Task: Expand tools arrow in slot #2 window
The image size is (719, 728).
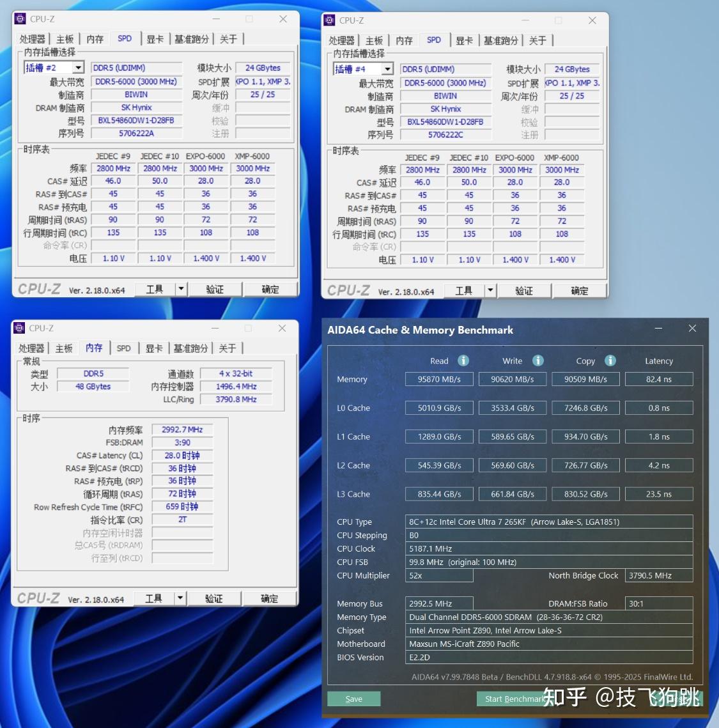Action: click(x=181, y=290)
